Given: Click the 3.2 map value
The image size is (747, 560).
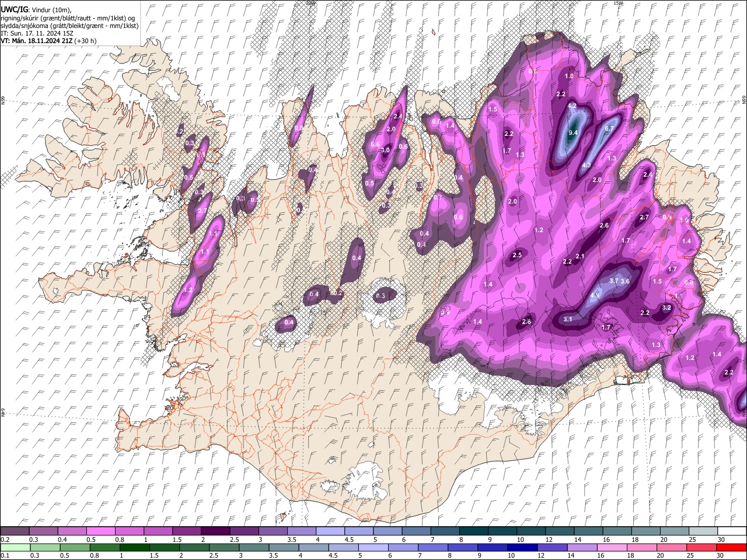Looking at the screenshot, I should click(666, 307).
